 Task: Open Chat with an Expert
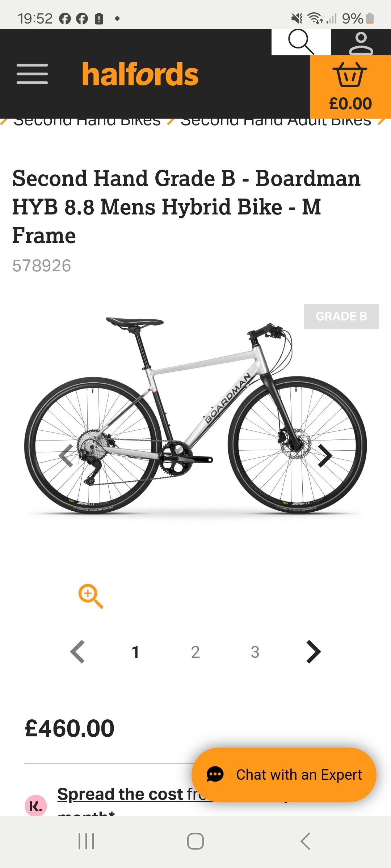tap(284, 775)
